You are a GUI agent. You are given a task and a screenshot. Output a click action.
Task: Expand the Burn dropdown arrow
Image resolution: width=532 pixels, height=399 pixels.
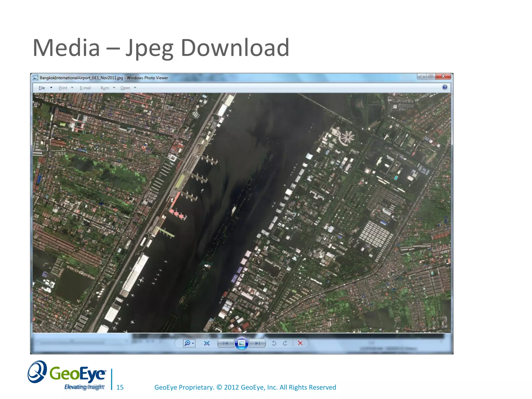114,88
